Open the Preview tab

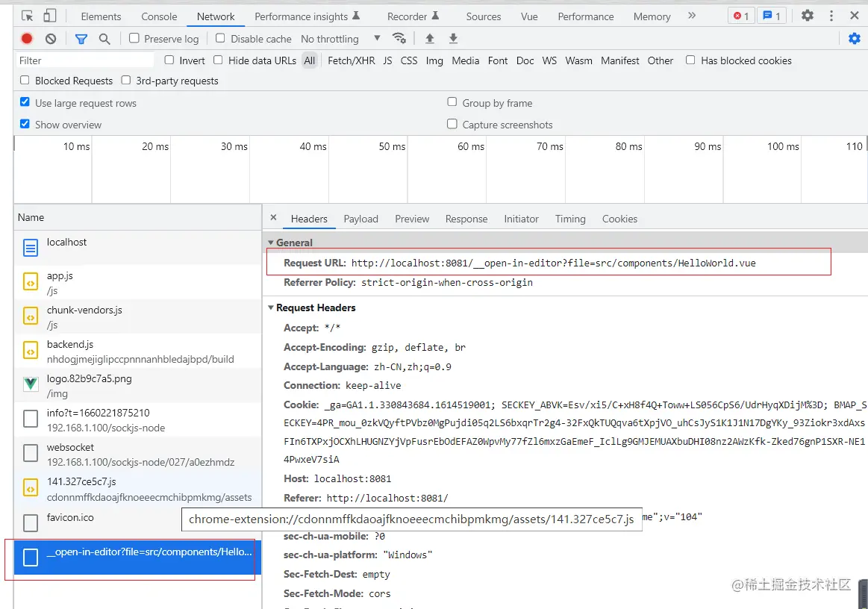coord(412,219)
